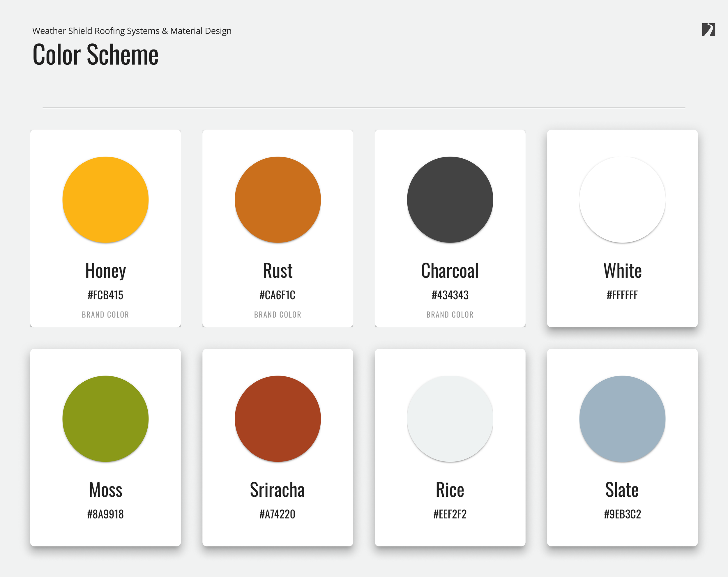
Task: Select the Slate blue color circle
Action: pyautogui.click(x=622, y=419)
